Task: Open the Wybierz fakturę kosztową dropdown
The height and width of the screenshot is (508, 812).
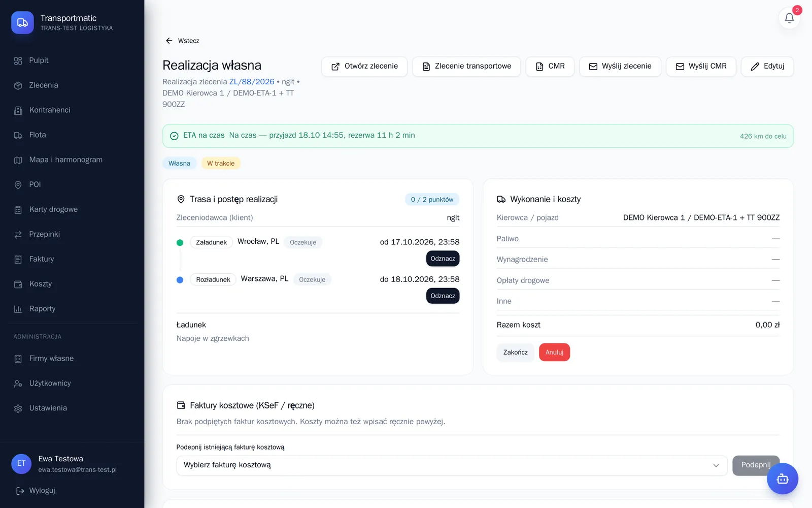Action: coord(452,465)
